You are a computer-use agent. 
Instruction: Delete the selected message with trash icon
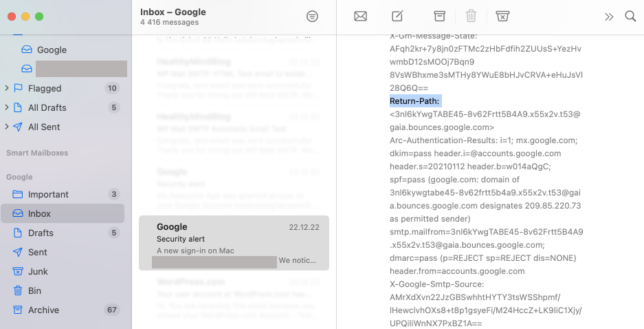[x=471, y=16]
